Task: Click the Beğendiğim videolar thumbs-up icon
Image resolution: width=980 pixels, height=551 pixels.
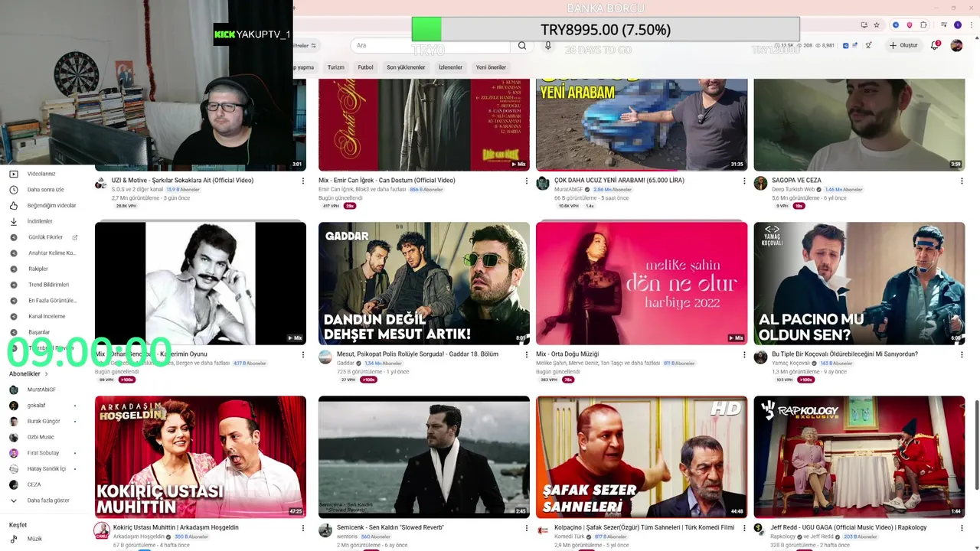Action: pos(14,206)
